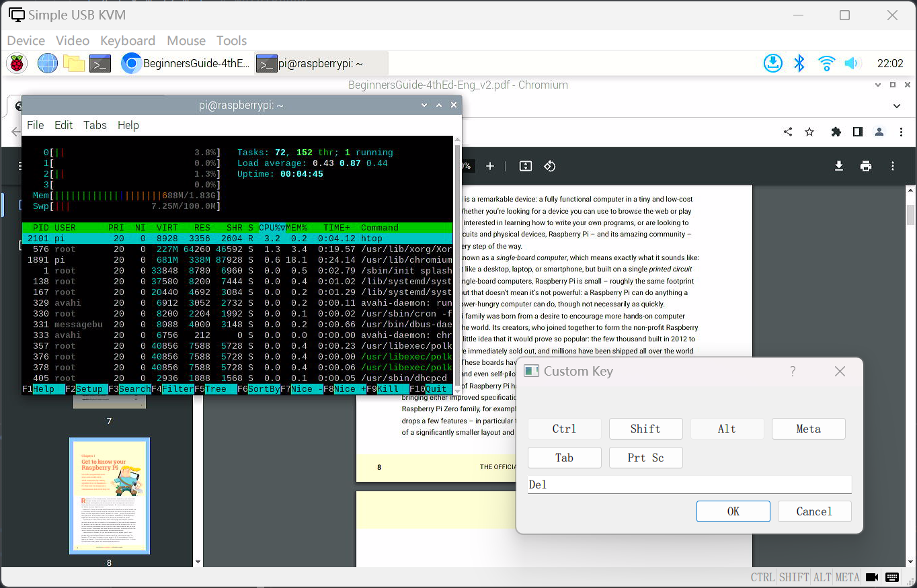Toggle Chromium side panel icon

(858, 132)
